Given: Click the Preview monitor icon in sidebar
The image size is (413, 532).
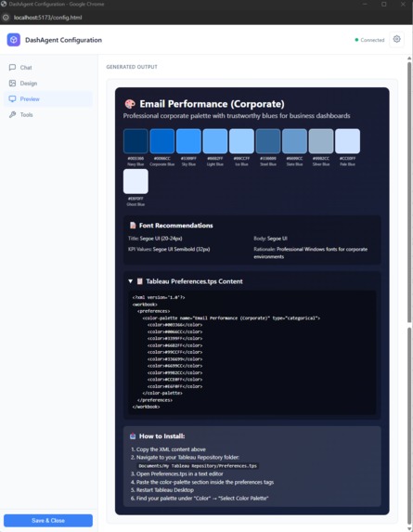Looking at the screenshot, I should tap(13, 98).
